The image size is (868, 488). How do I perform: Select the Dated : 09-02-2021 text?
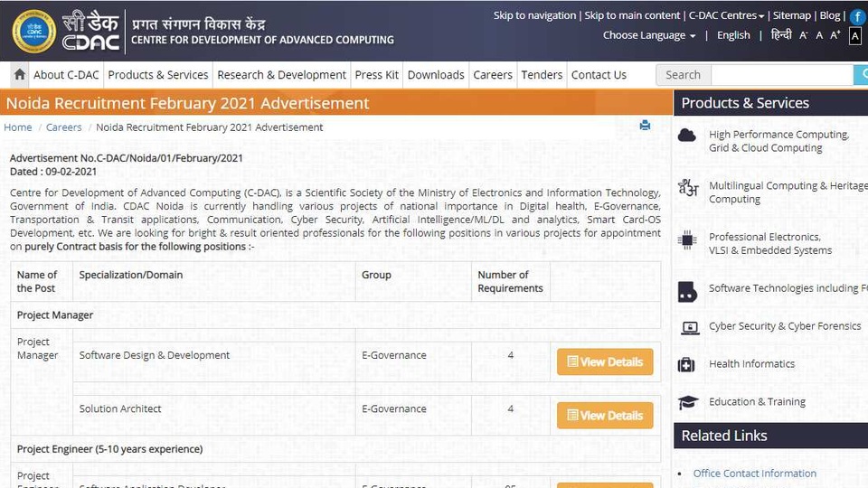tap(53, 172)
